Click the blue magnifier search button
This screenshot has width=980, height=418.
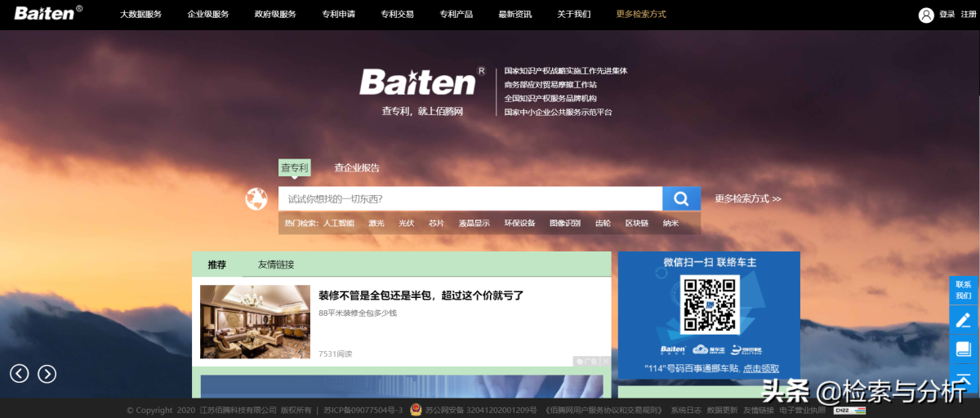pos(681,198)
